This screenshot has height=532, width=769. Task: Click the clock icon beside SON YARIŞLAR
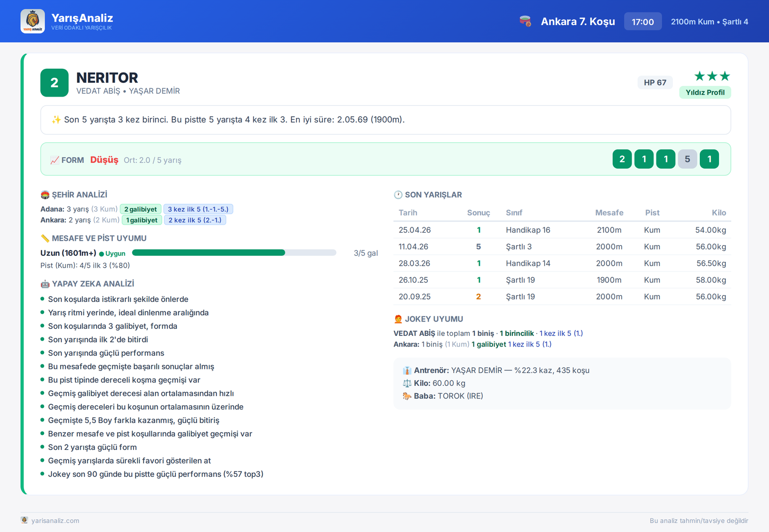[x=398, y=195]
